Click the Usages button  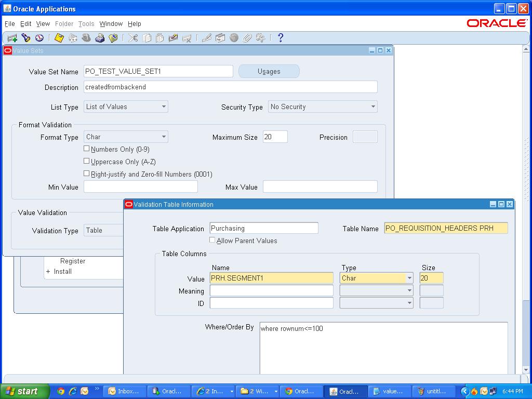pyautogui.click(x=269, y=71)
